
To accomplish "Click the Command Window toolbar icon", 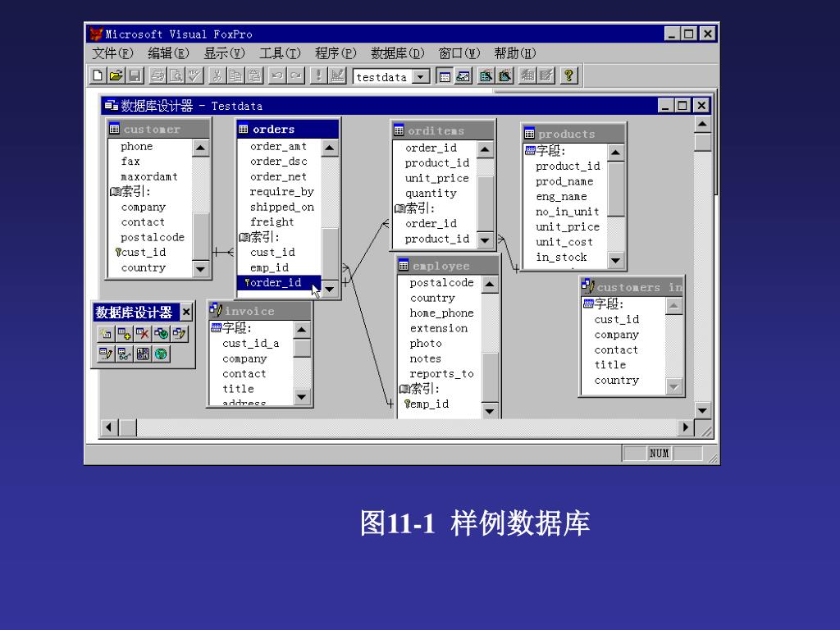I will point(444,76).
